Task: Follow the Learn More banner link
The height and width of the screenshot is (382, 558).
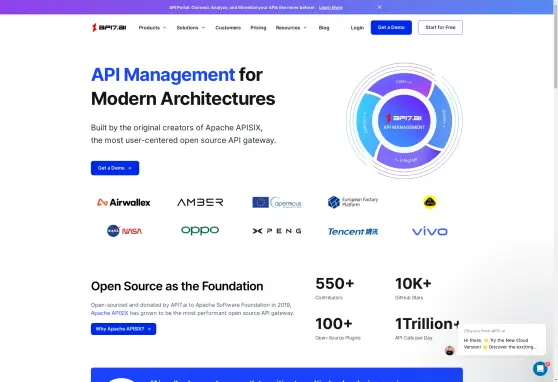Action: [331, 7]
